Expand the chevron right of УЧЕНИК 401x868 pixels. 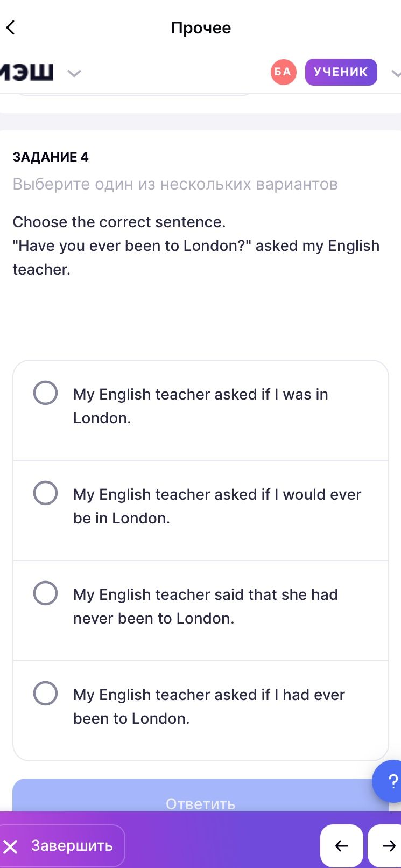click(x=396, y=73)
